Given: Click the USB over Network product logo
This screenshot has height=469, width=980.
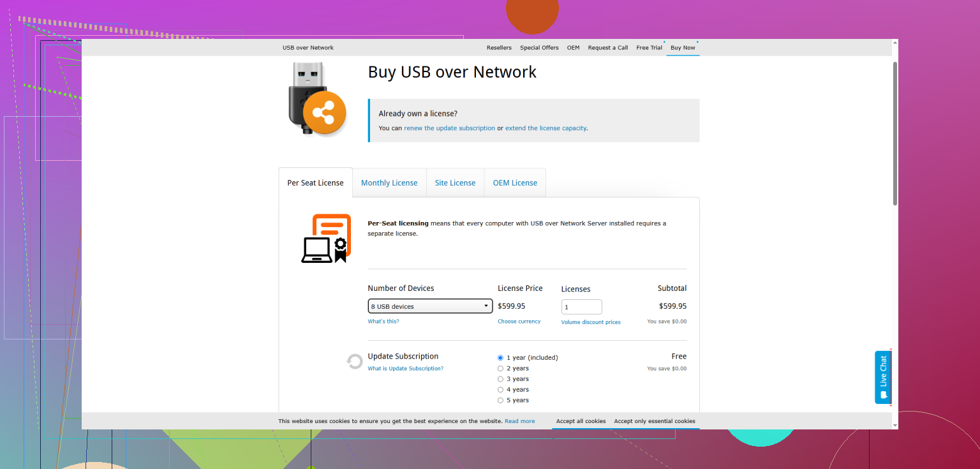Looking at the screenshot, I should coord(316,100).
